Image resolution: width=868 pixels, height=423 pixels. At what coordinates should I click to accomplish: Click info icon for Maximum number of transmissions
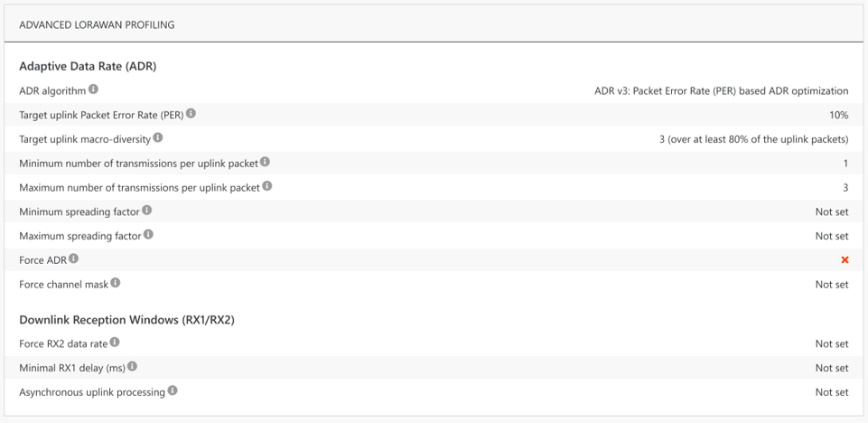click(x=267, y=187)
